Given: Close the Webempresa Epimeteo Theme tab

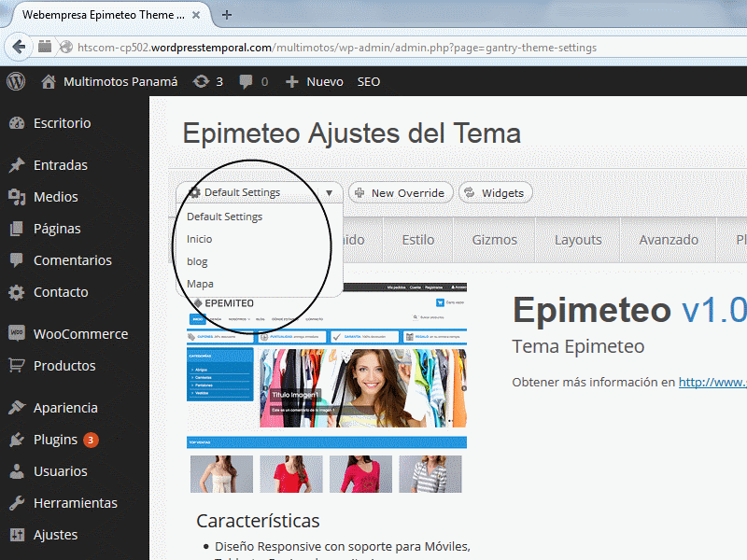Looking at the screenshot, I should 196,15.
